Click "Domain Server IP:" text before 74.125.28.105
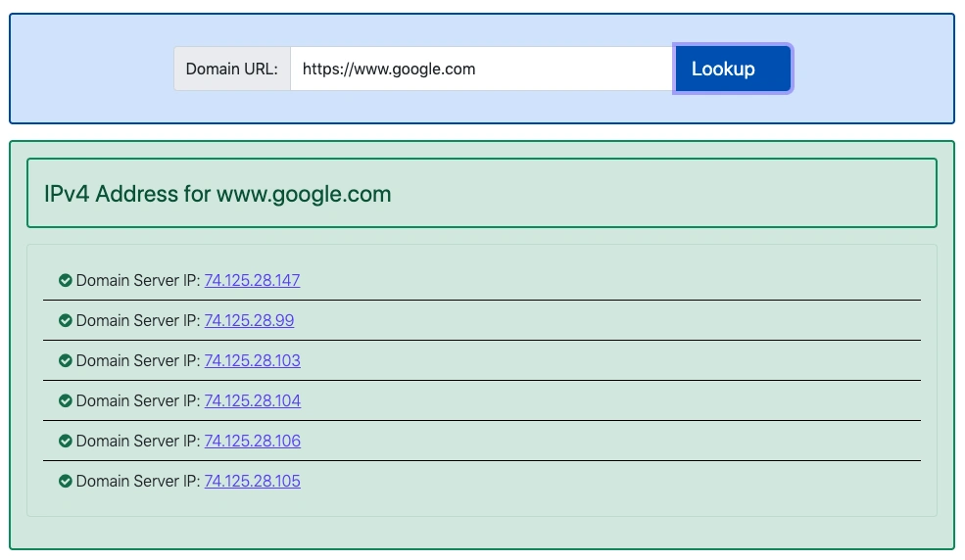Image resolution: width=965 pixels, height=560 pixels. 138,482
